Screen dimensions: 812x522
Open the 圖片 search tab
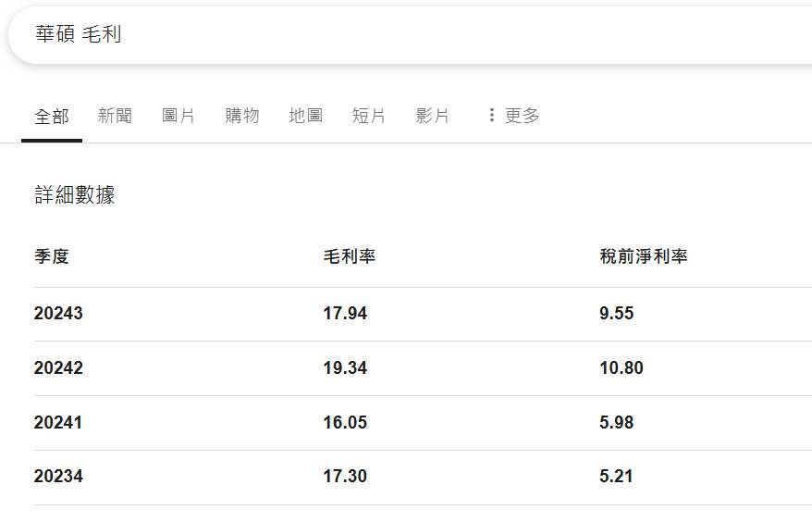178,117
